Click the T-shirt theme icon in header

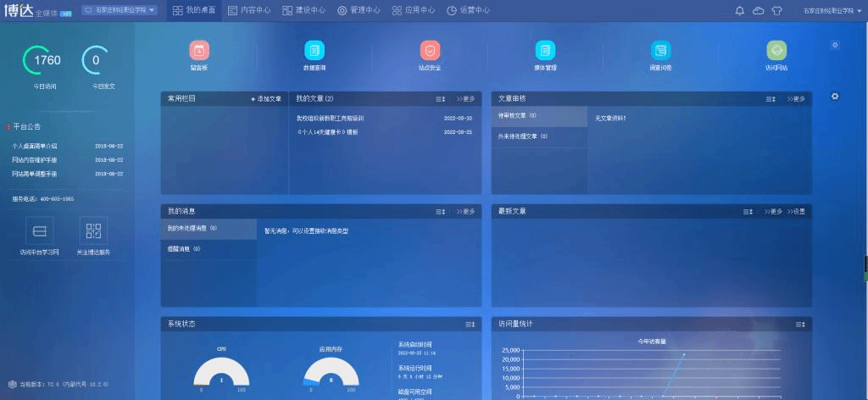point(777,10)
